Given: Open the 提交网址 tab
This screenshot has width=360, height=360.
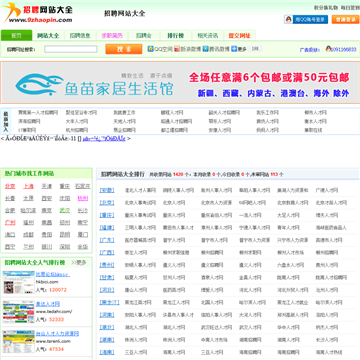Looking at the screenshot, I should point(239,35).
